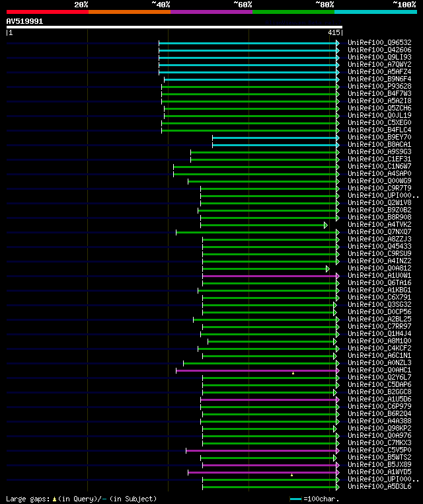Click the magenta arrowhead of the UniRef100_B5JX89 hit
423x504 pixels.
pyautogui.click(x=338, y=465)
